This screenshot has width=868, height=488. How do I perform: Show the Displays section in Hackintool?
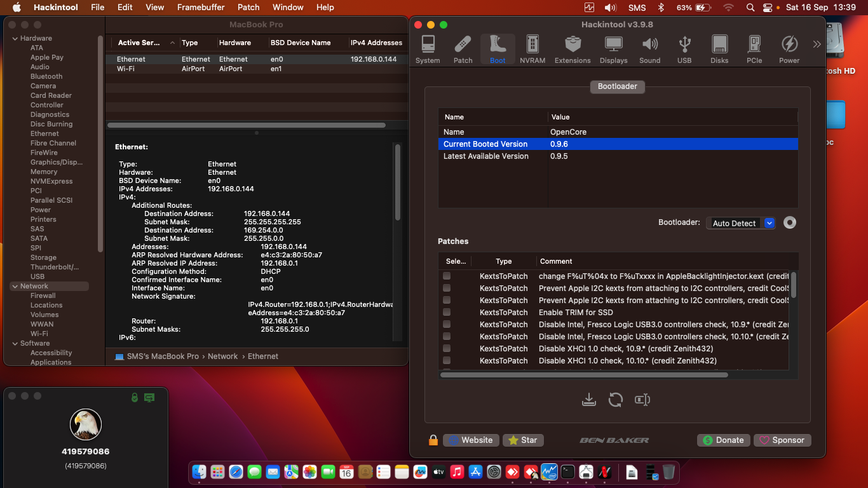tap(613, 50)
